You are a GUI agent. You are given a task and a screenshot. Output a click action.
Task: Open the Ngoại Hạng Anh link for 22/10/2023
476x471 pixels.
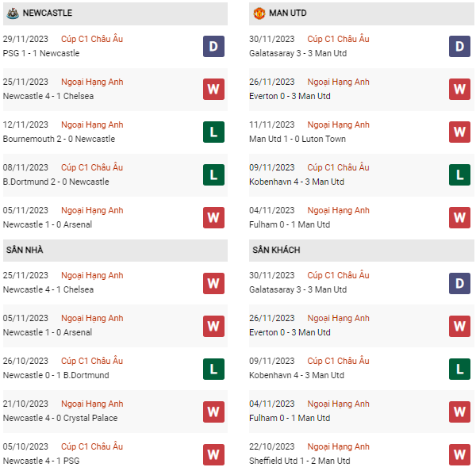tap(339, 446)
